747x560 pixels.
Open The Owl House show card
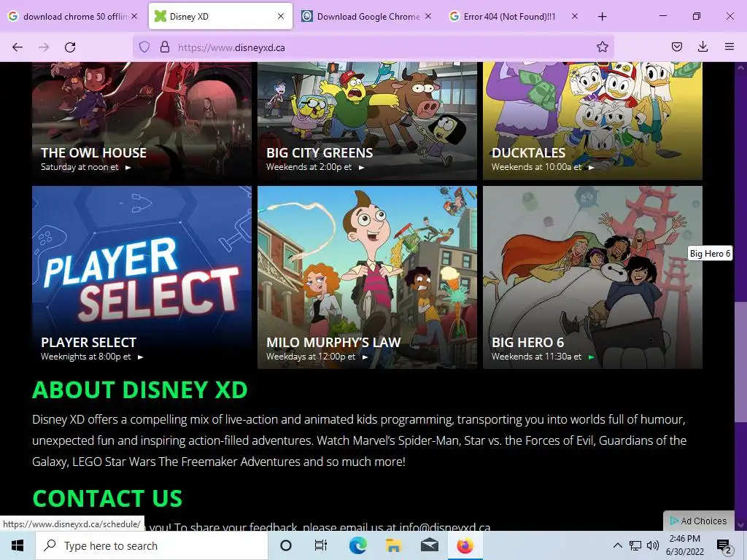pyautogui.click(x=142, y=121)
